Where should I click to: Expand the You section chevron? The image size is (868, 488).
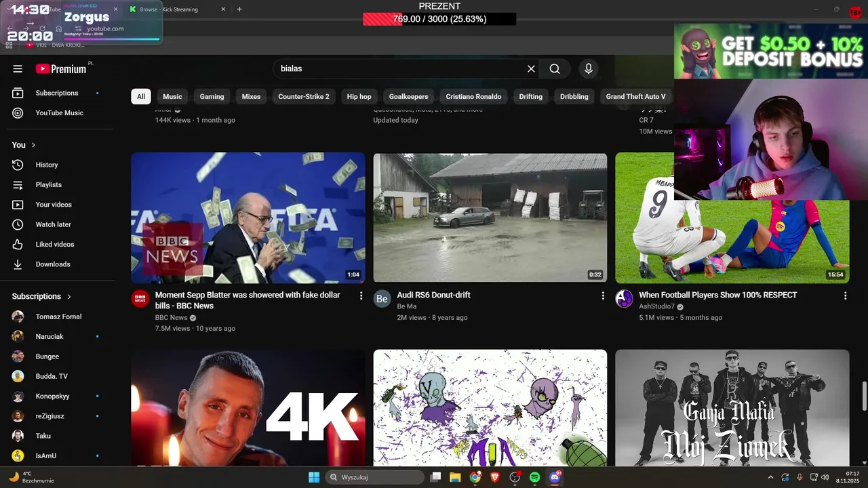coord(33,145)
